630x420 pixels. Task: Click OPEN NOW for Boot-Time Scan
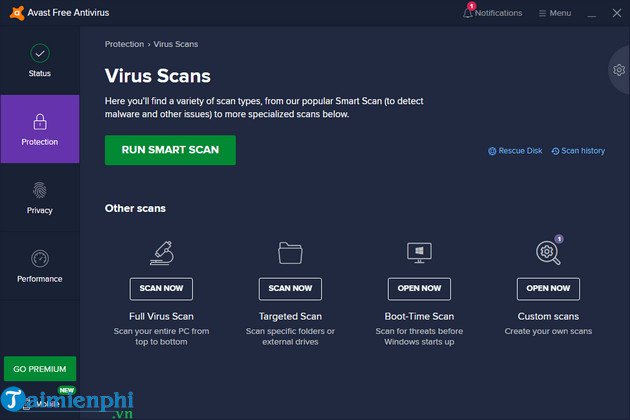tap(419, 289)
